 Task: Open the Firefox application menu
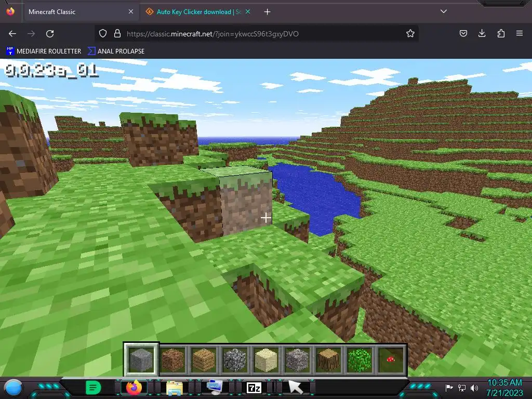click(x=520, y=33)
